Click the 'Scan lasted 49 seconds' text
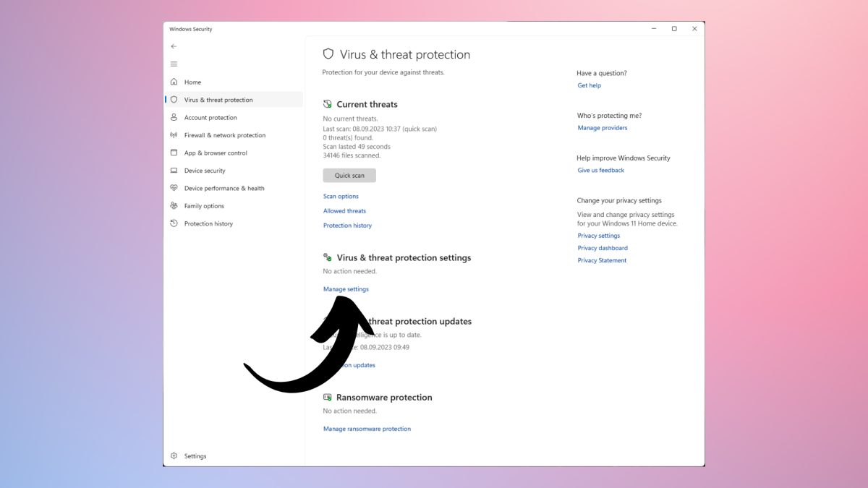Viewport: 868px width, 488px height. click(x=356, y=147)
